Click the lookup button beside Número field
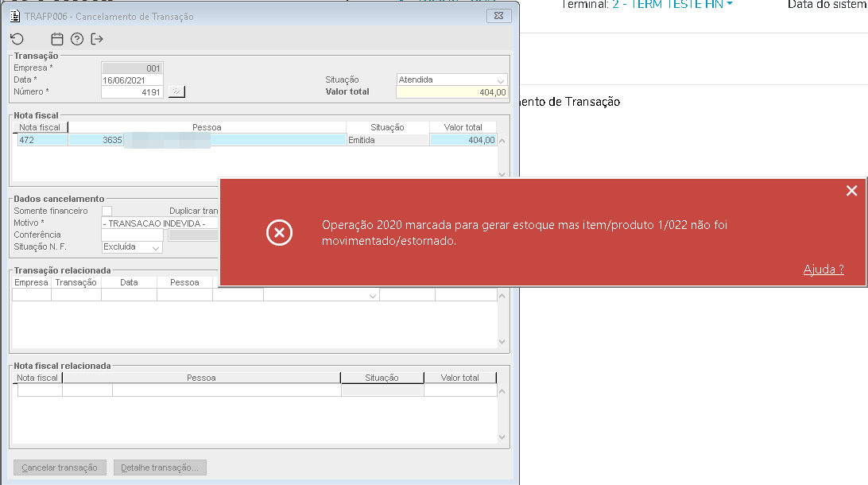This screenshot has width=868, height=485. pos(176,92)
